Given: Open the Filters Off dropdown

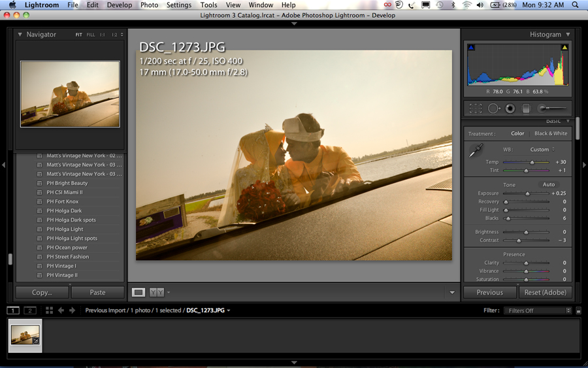Looking at the screenshot, I should pos(539,310).
